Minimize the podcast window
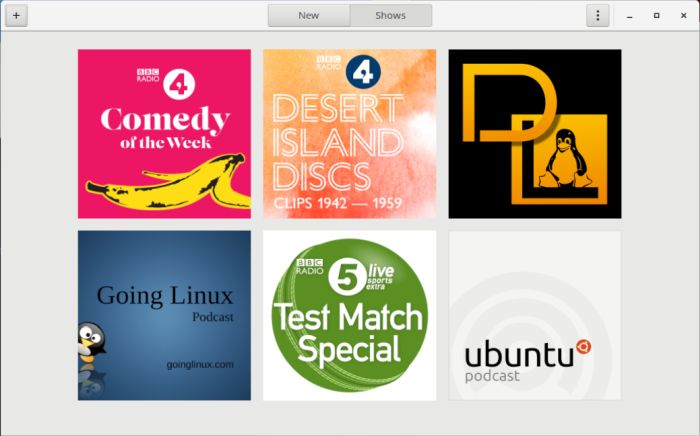700x436 pixels. 629,16
